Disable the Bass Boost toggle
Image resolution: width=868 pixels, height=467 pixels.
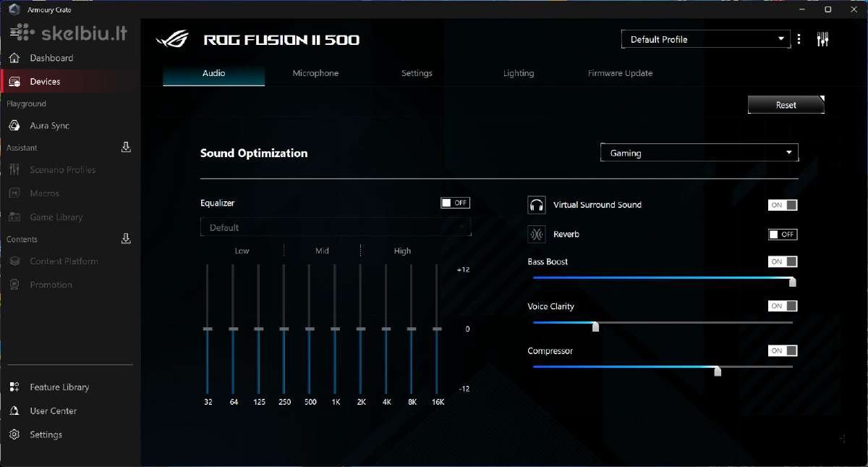[783, 261]
